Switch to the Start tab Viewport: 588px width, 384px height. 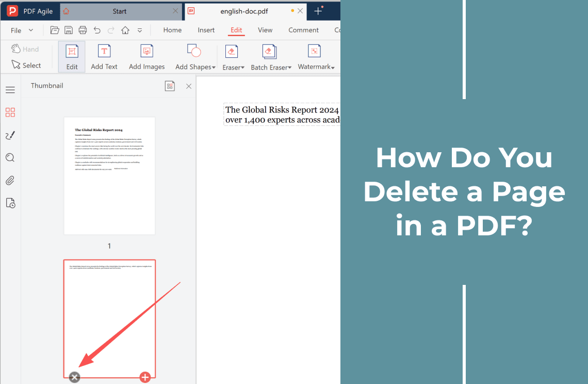pos(120,11)
